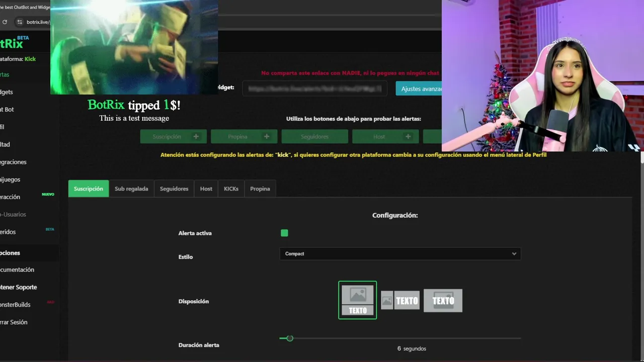Screen dimensions: 644x362
Task: Click Cerrar Sesión in the sidebar
Action: coord(14,322)
